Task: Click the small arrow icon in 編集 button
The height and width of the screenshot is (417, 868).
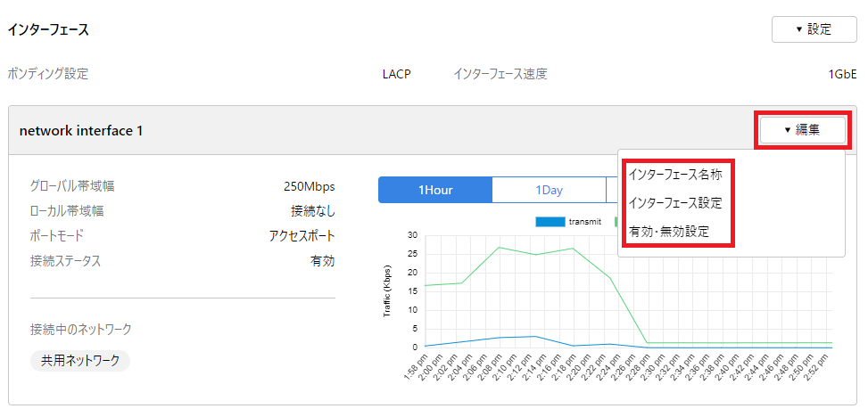Action: (787, 130)
